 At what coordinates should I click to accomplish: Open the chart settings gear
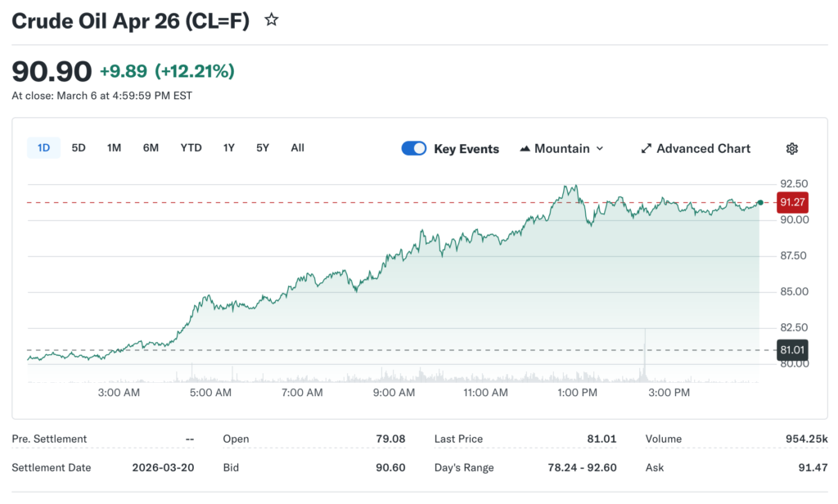[791, 148]
